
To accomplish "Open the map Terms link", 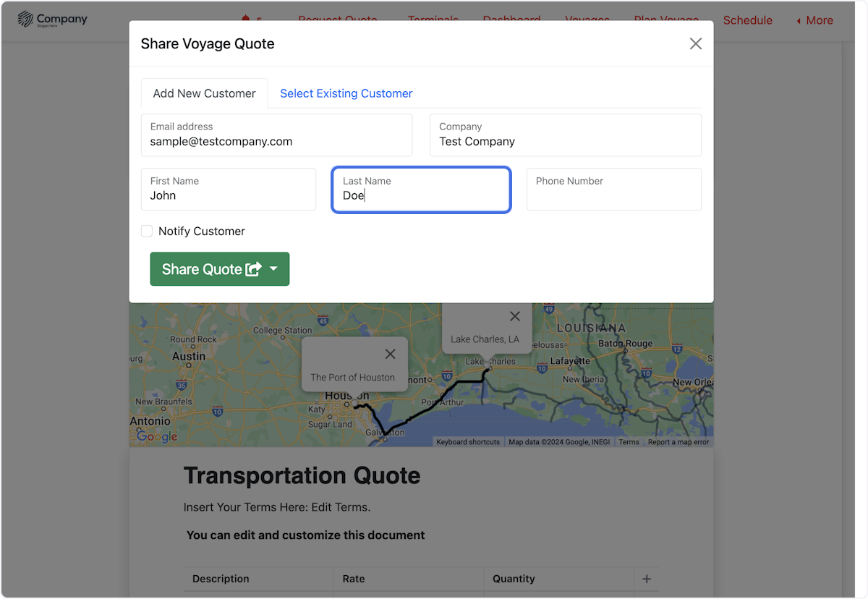I will coord(629,442).
